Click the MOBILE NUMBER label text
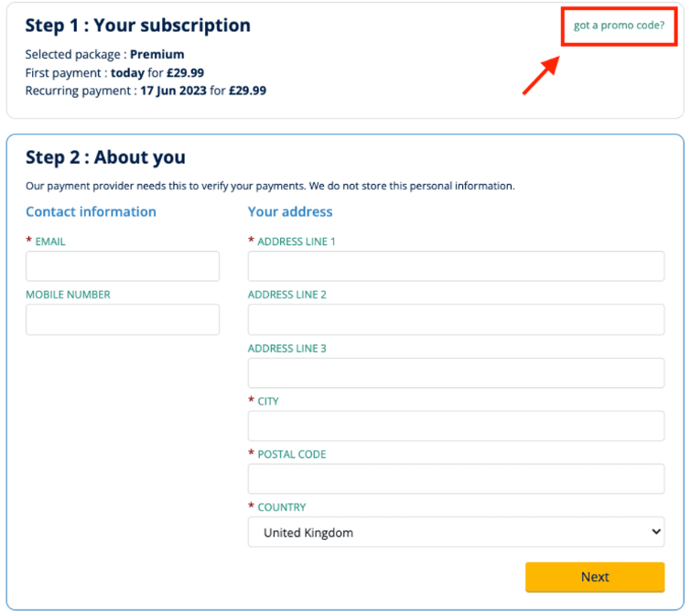This screenshot has height=616, width=691. click(x=68, y=295)
